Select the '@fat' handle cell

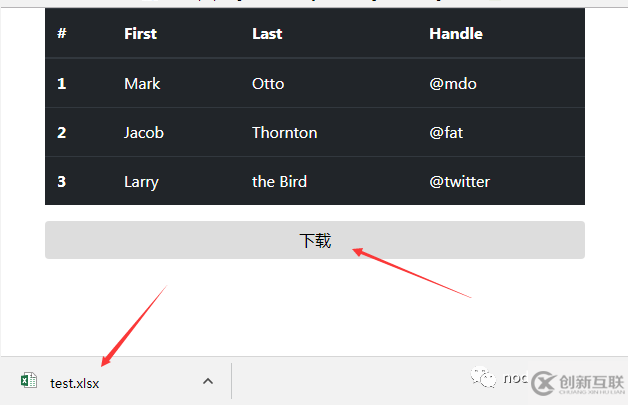[x=446, y=132]
